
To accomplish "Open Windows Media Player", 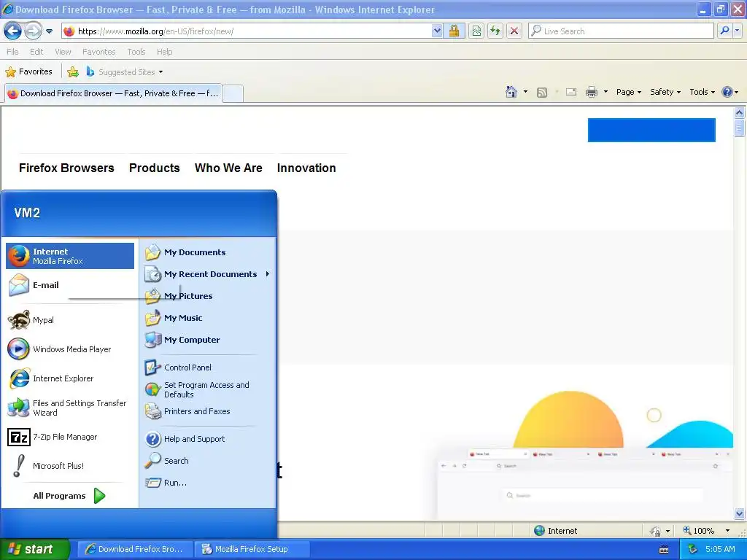I will [x=70, y=349].
